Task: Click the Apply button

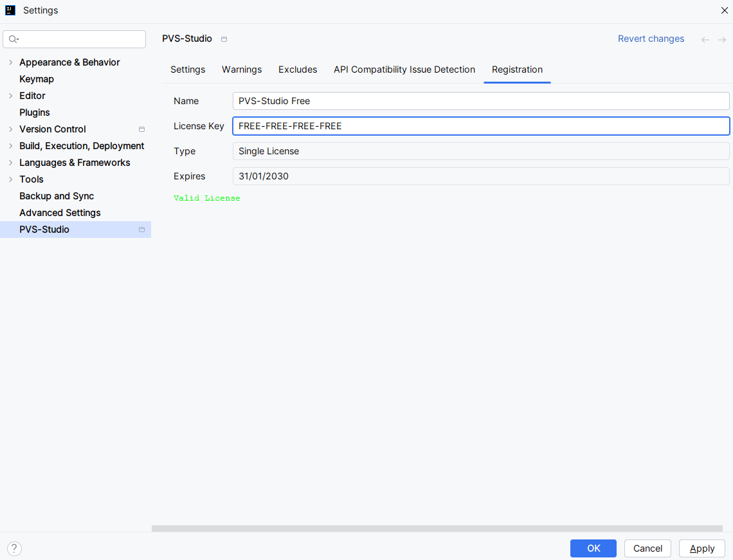Action: pyautogui.click(x=701, y=548)
